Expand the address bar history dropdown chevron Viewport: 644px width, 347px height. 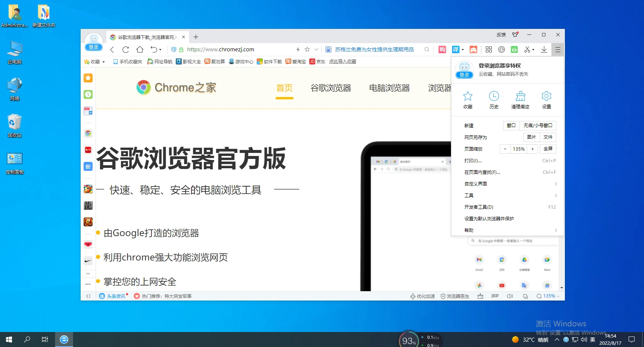point(316,49)
